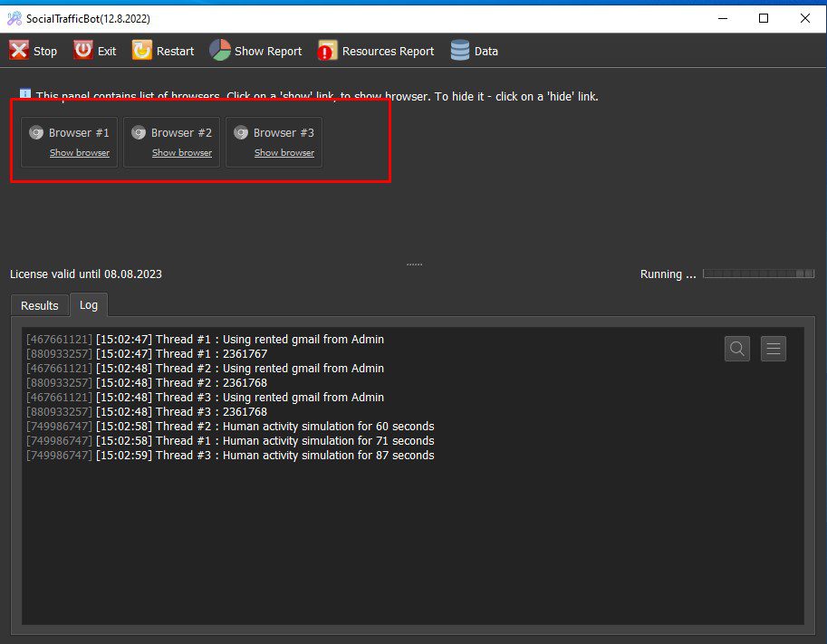Click the dotted panel splitter handle
The image size is (827, 644).
point(414,264)
